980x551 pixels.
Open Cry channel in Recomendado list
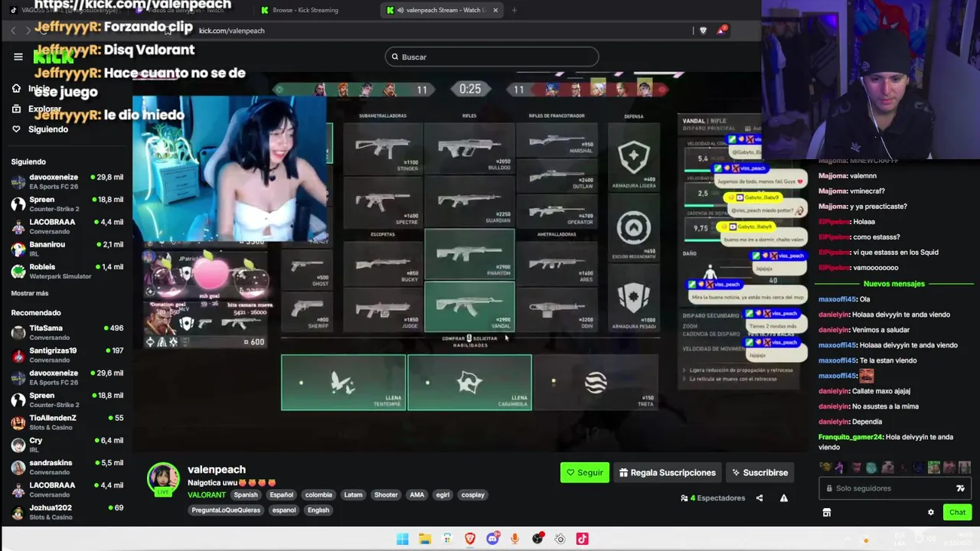click(67, 445)
